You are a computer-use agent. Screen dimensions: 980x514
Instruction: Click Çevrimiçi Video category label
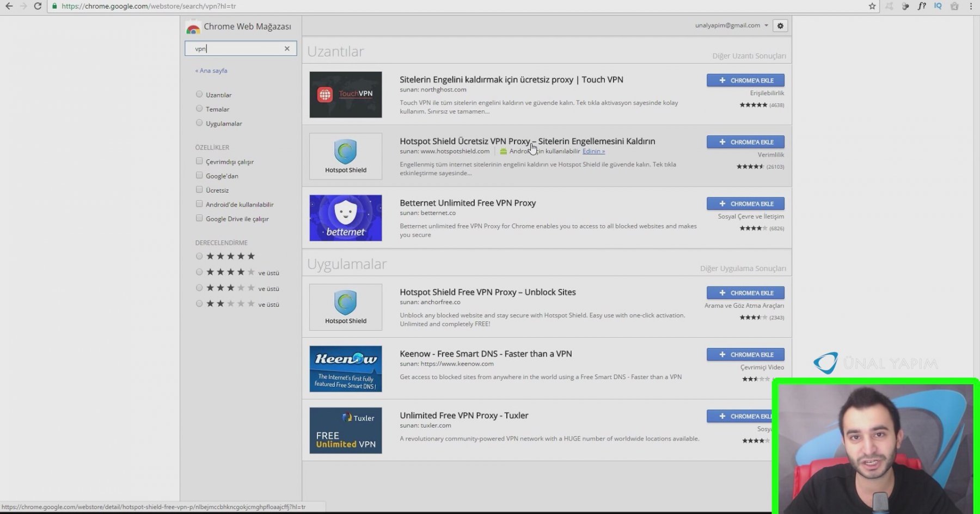pos(762,368)
